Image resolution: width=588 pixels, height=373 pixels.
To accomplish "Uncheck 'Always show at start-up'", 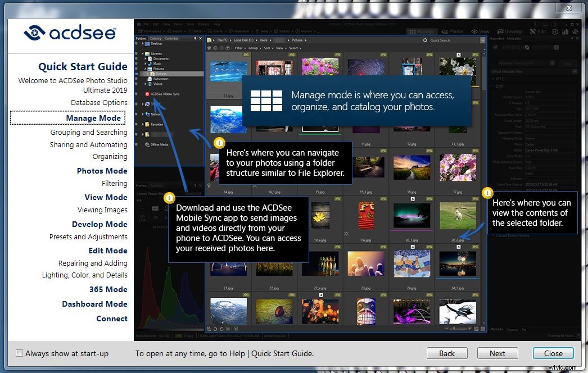I will coord(19,353).
